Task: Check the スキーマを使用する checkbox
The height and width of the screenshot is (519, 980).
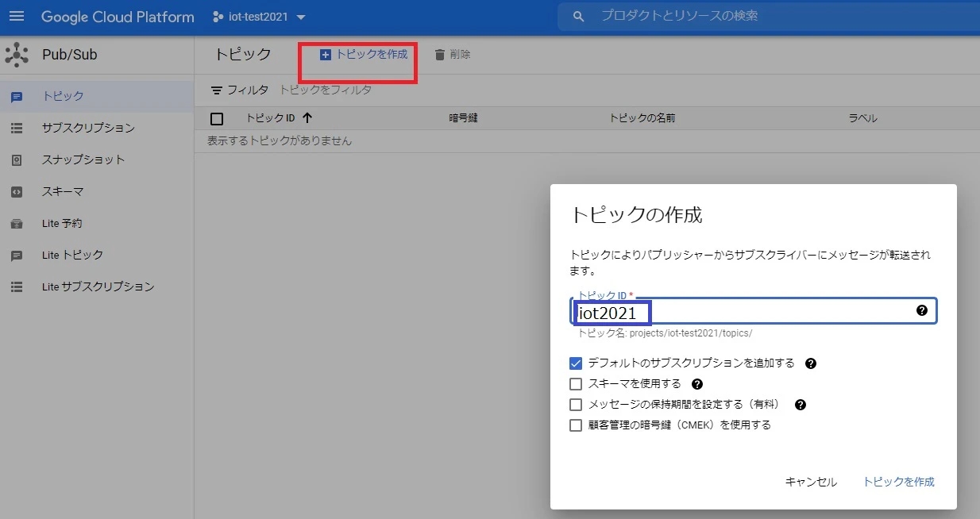Action: (577, 384)
